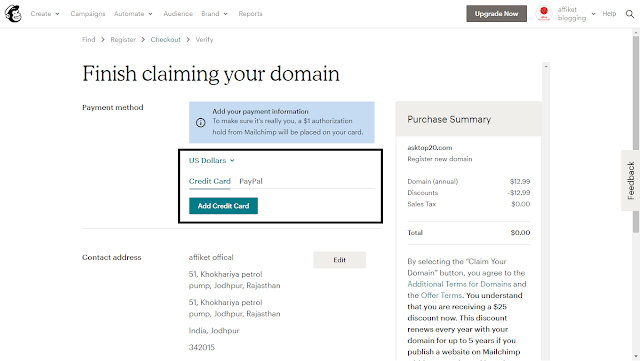640x361 pixels.
Task: Click the inner panel scroll-up arrow
Action: point(546,66)
